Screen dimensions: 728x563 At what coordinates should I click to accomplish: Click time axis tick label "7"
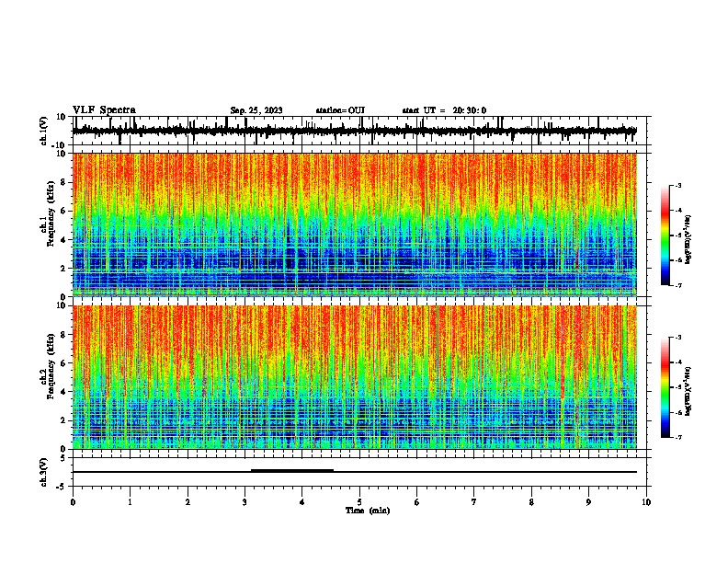tap(474, 502)
